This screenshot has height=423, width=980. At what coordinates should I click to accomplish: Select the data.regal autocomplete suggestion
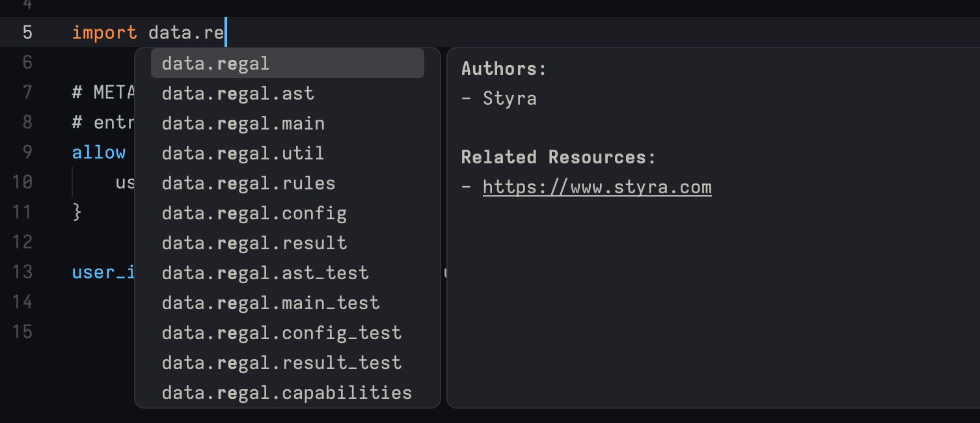215,63
